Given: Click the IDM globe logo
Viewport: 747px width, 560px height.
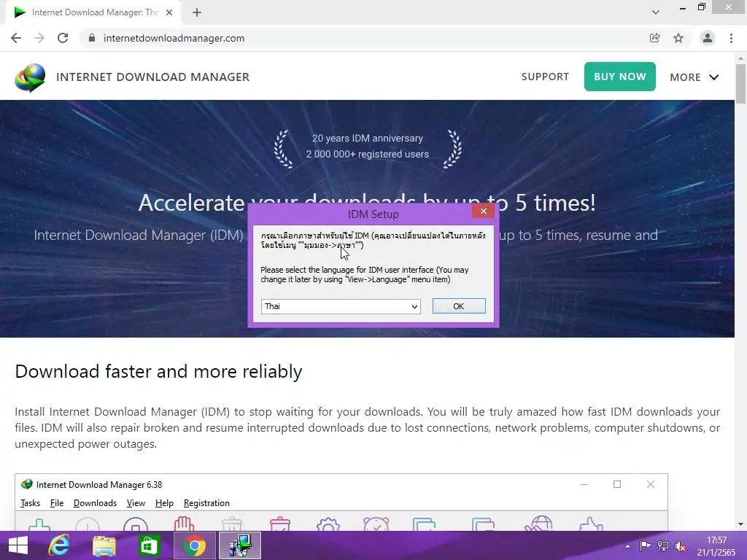Looking at the screenshot, I should (x=30, y=77).
